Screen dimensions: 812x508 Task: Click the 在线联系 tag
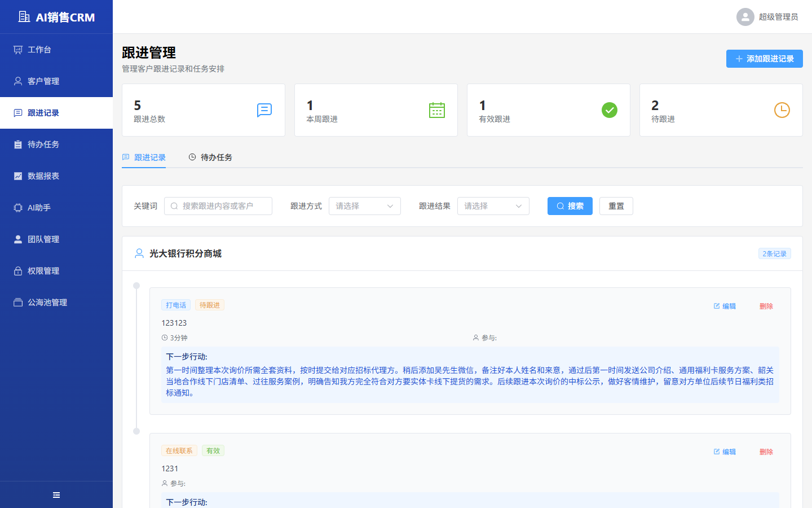coord(179,450)
